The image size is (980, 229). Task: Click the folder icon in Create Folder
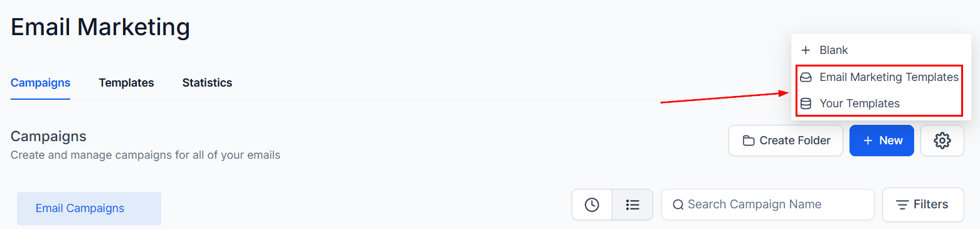(748, 141)
